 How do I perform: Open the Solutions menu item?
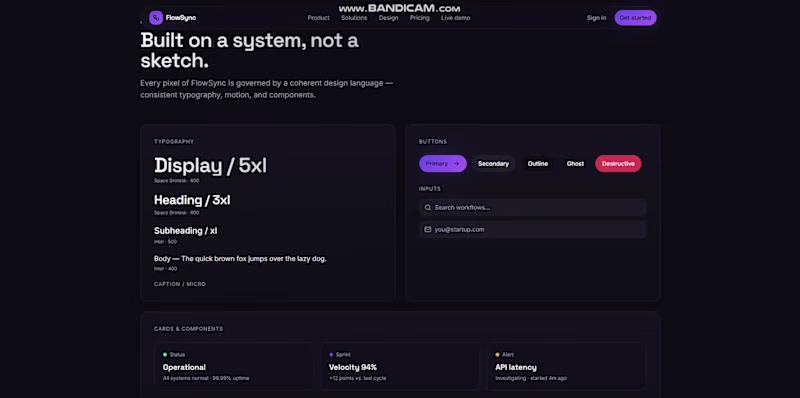354,18
